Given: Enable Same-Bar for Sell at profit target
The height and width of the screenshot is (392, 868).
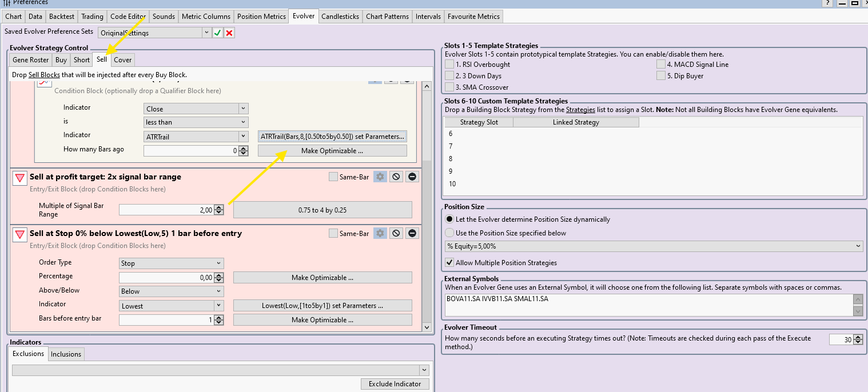Looking at the screenshot, I should [x=333, y=177].
